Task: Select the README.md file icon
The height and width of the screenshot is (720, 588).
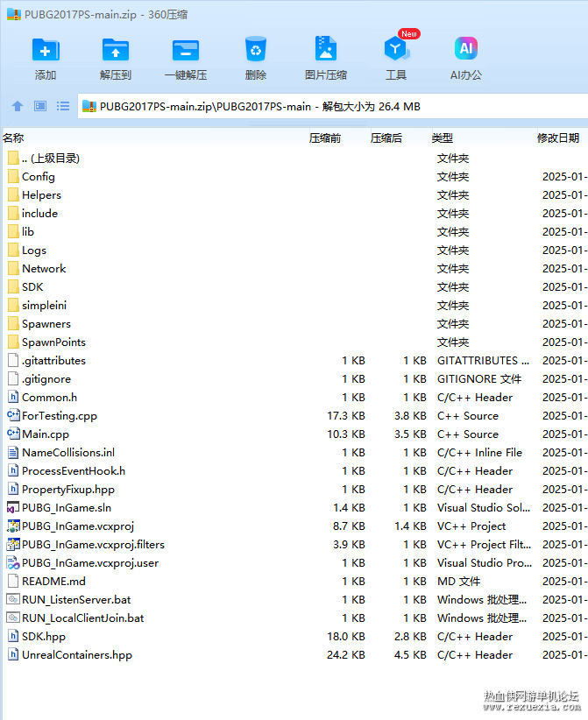Action: coord(13,582)
